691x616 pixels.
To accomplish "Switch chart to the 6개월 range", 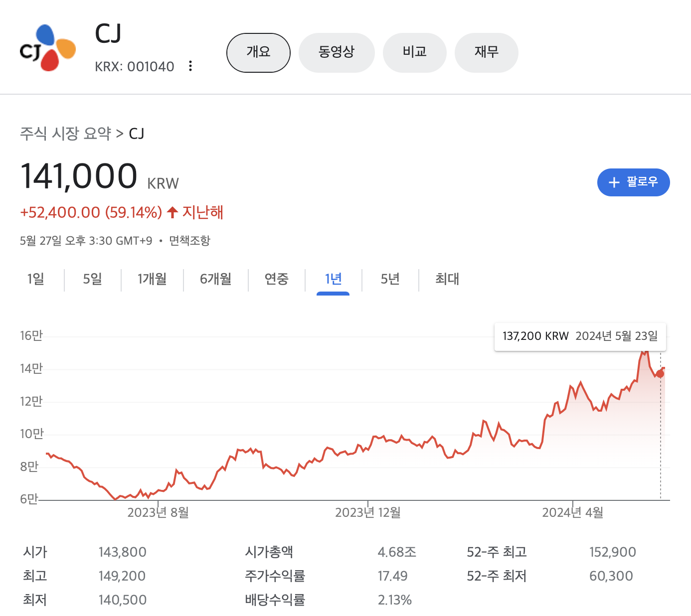I will coord(216,279).
